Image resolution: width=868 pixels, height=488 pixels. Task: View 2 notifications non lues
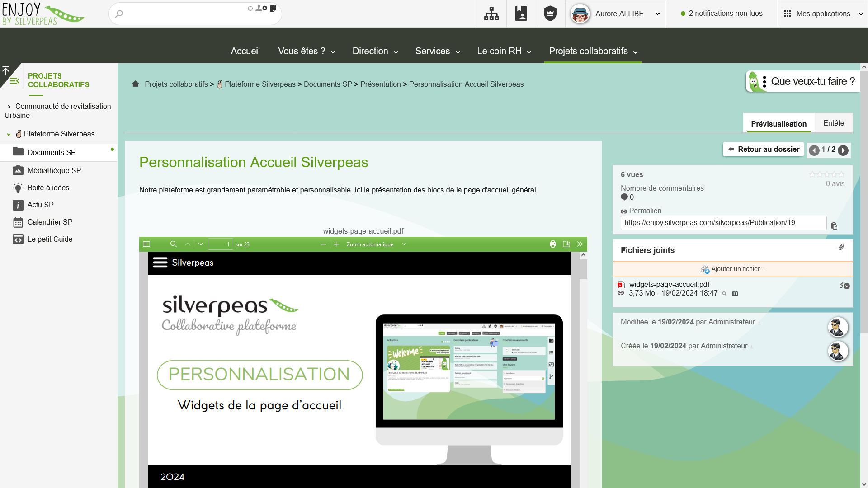722,14
